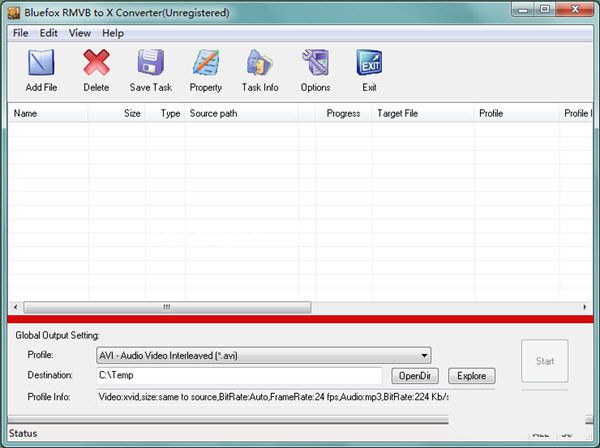600x448 pixels.
Task: Click the Profile column header
Action: point(517,114)
